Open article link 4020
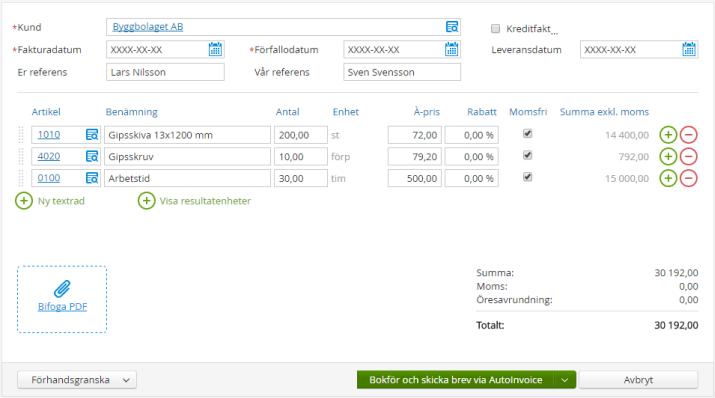This screenshot has width=715, height=398. (49, 156)
